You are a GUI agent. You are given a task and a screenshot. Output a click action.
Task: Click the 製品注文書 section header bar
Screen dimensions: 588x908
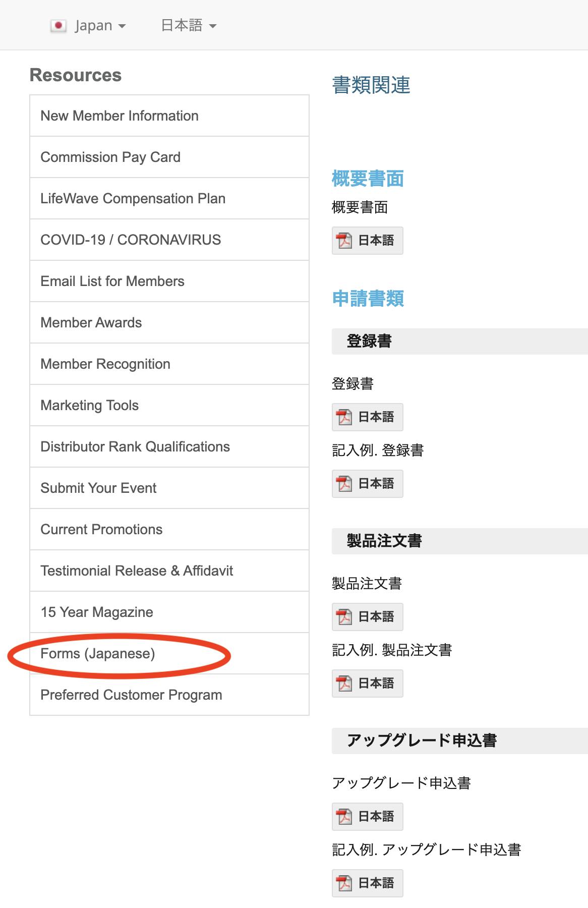click(x=459, y=541)
